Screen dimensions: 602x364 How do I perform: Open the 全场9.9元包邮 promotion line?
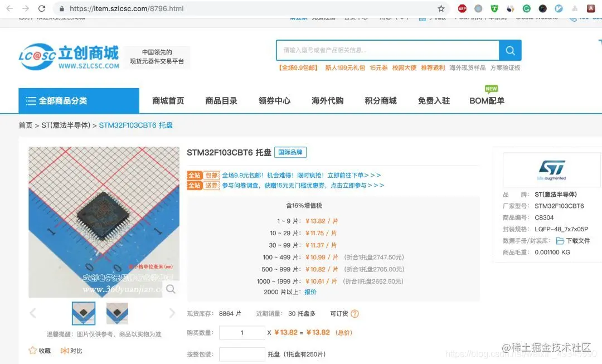(302, 175)
